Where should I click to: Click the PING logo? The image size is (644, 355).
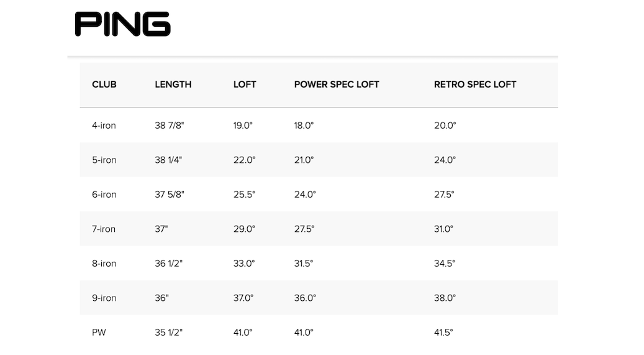[122, 24]
